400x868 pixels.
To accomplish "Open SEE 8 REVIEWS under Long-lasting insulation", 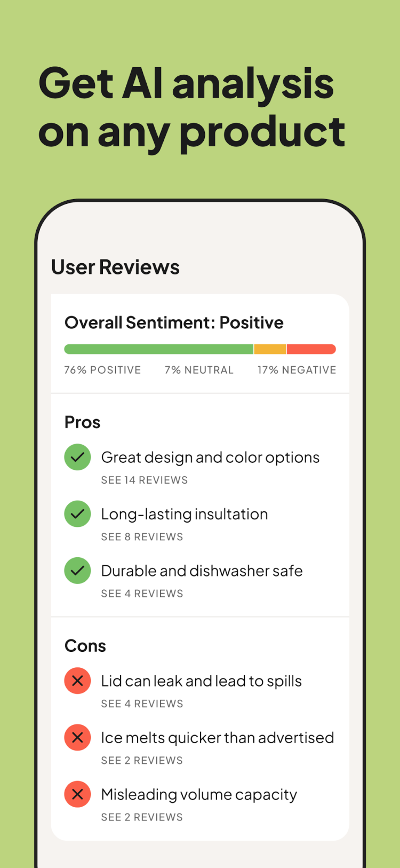I will point(142,537).
